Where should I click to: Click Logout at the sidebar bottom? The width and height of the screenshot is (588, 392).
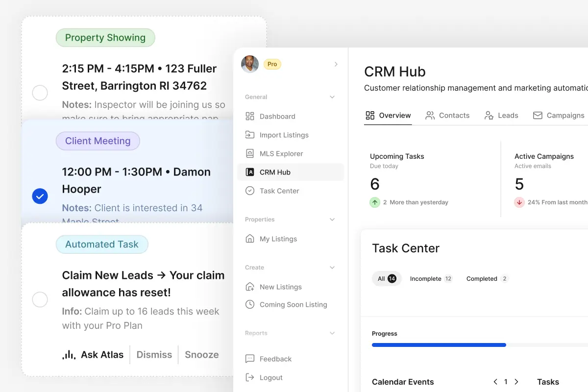250,377
